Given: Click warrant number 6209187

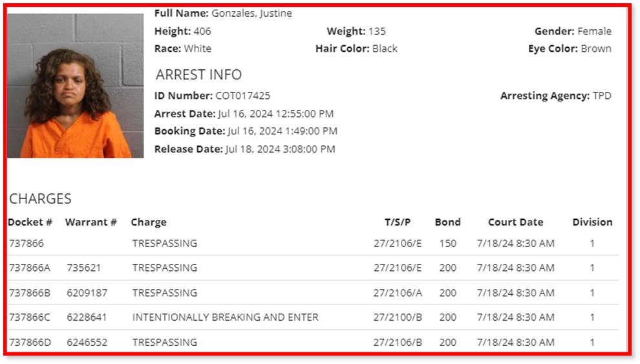Looking at the screenshot, I should coord(87,293).
